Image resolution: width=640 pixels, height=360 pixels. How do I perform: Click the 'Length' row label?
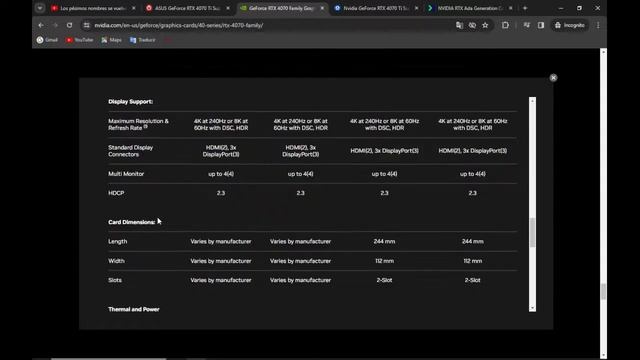coord(118,242)
